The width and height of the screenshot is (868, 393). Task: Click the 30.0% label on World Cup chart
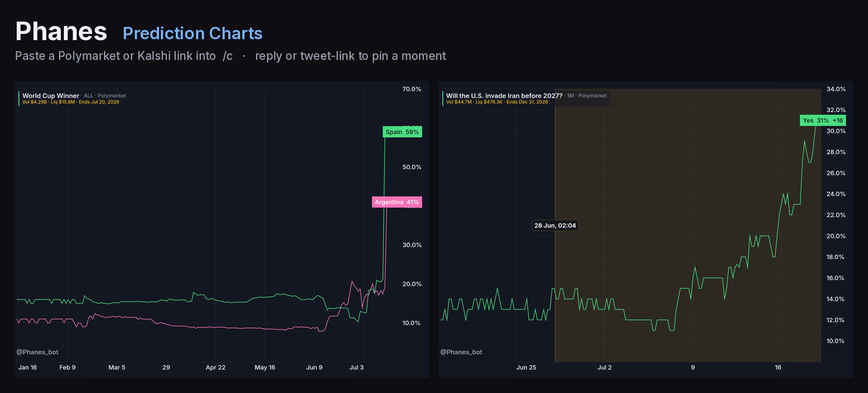[412, 245]
